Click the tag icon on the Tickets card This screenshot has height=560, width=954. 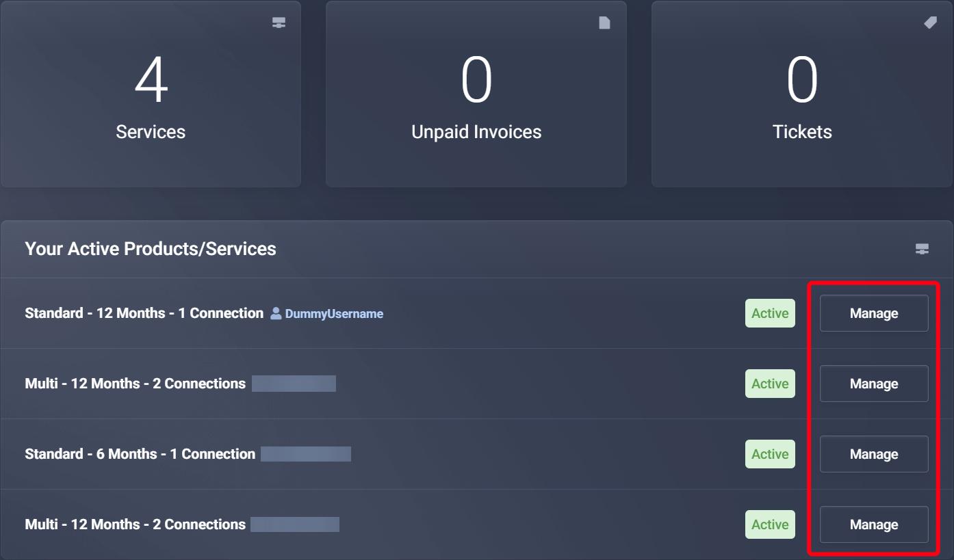point(930,22)
